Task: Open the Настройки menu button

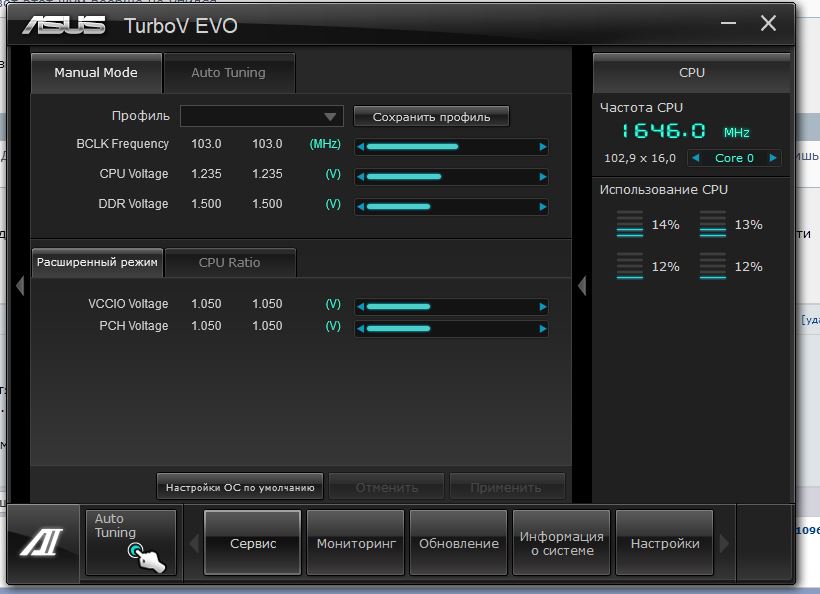Action: coord(665,543)
